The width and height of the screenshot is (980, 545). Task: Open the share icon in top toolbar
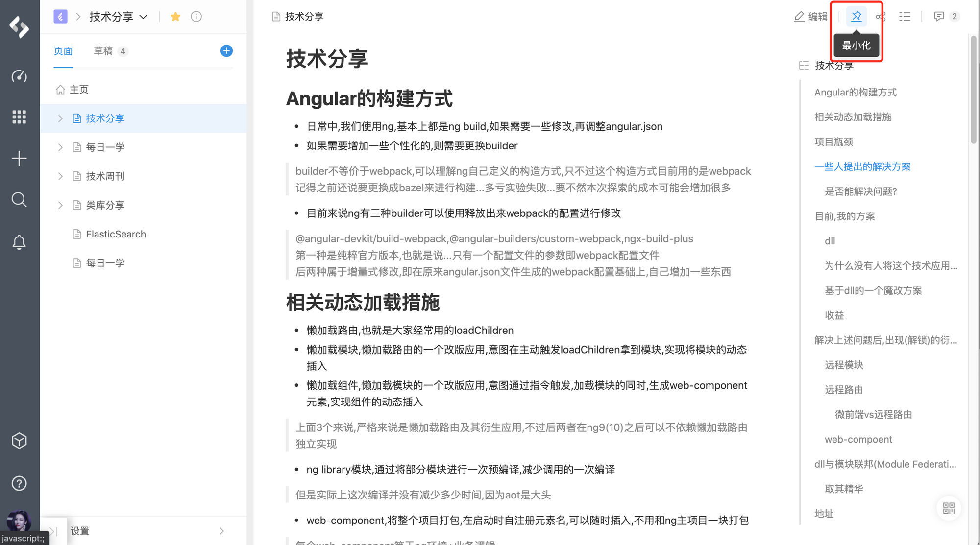click(x=881, y=17)
